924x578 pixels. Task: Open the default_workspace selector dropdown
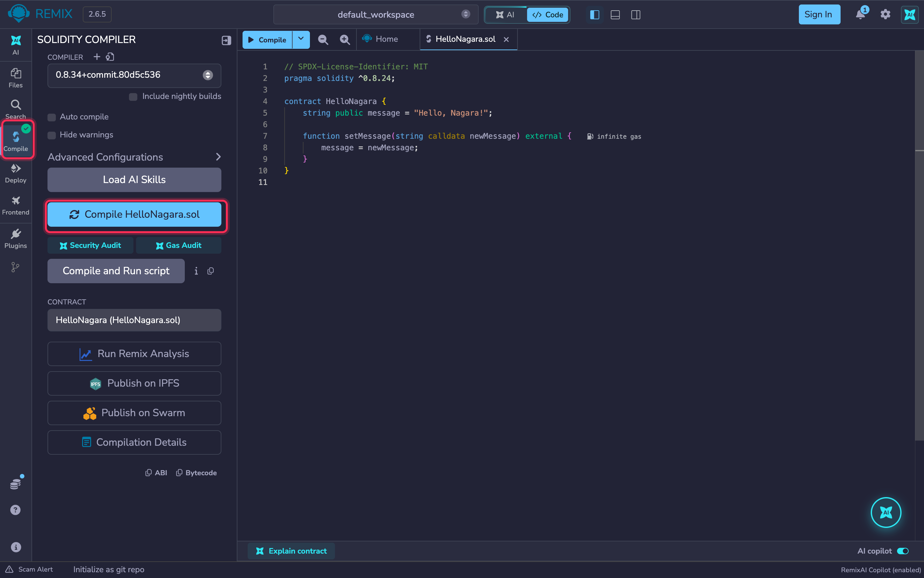376,14
